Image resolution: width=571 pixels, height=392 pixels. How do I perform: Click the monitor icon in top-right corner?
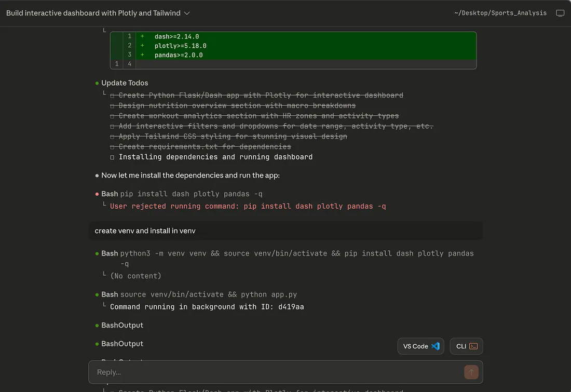(x=560, y=13)
